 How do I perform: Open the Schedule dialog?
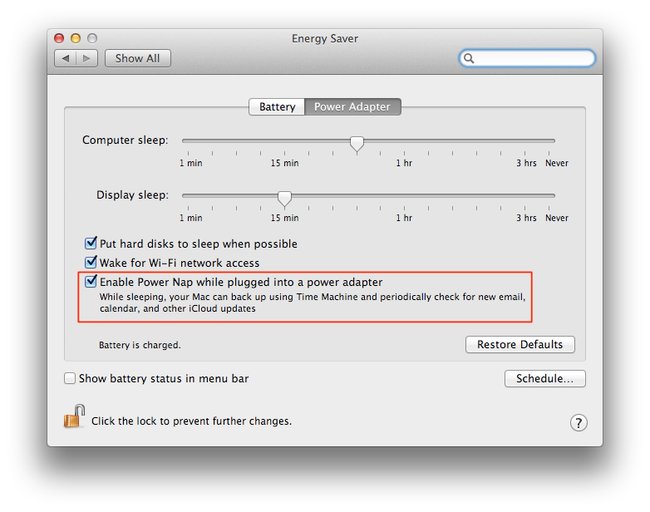pyautogui.click(x=545, y=379)
